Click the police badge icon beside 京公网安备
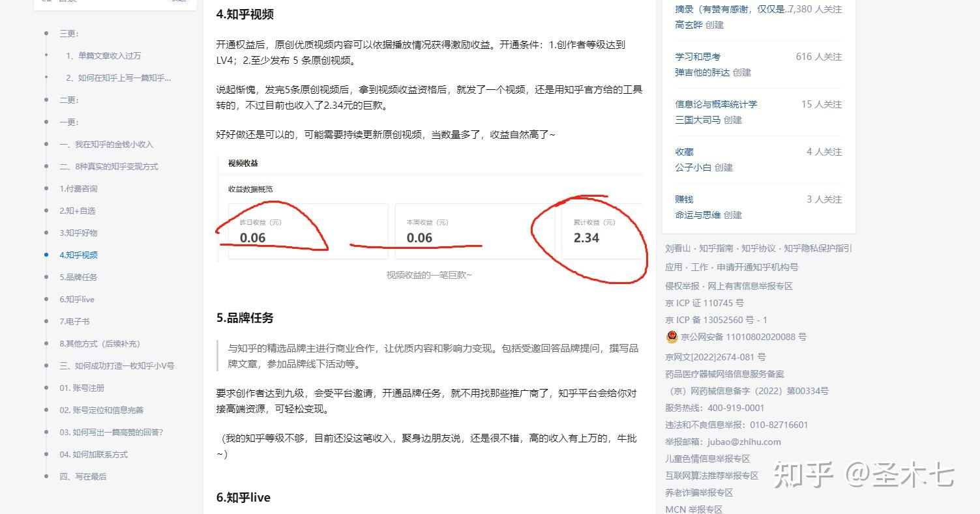 click(x=672, y=337)
